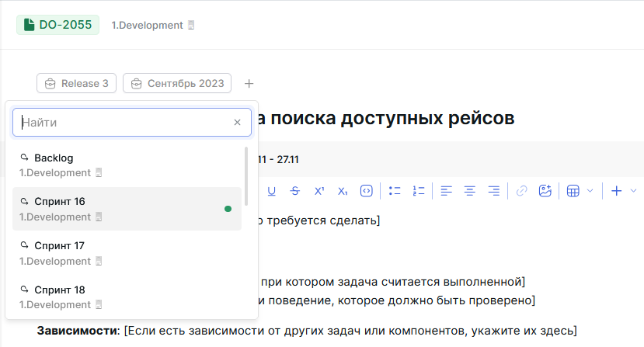Screen dimensions: 644x347
Task: Clear the sprint search field
Action: (x=238, y=123)
